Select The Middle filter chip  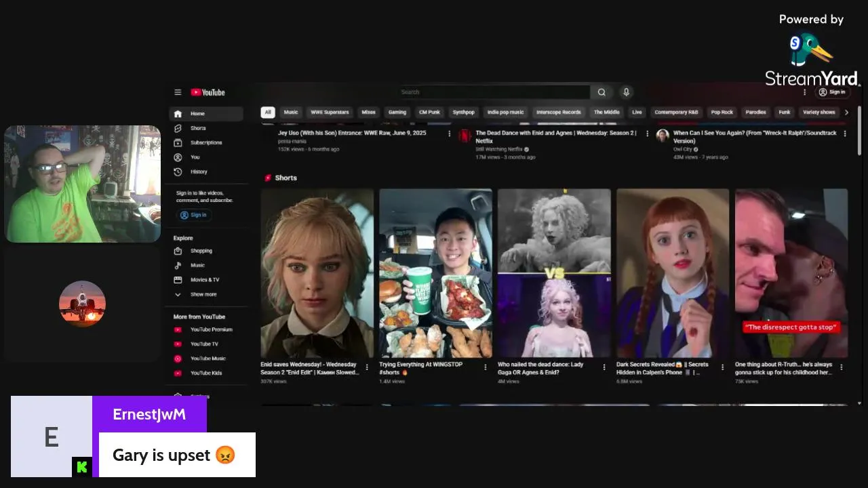point(607,113)
